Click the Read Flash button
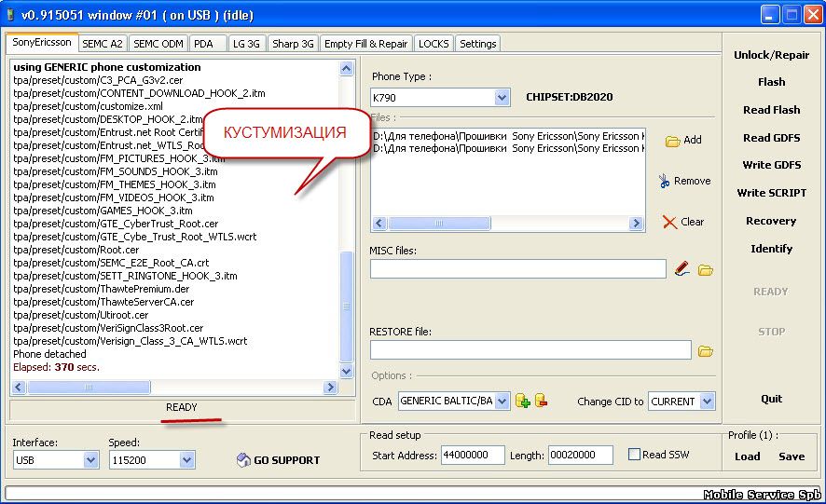Image resolution: width=826 pixels, height=504 pixels. coord(771,110)
